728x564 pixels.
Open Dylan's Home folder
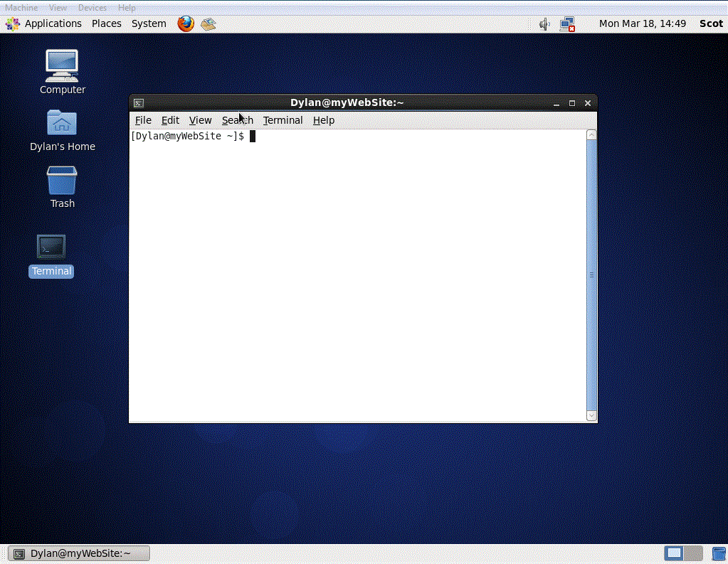point(62,123)
